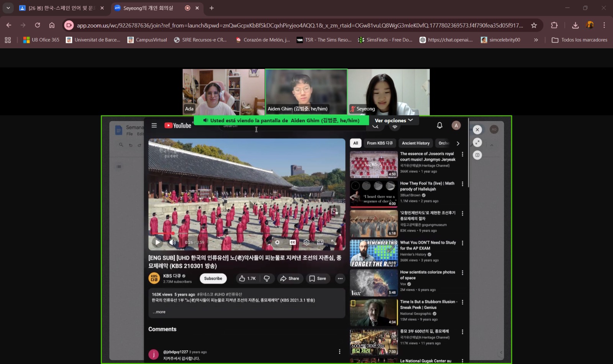Expand the video description with ...more
The image size is (613, 364).
pos(159,312)
